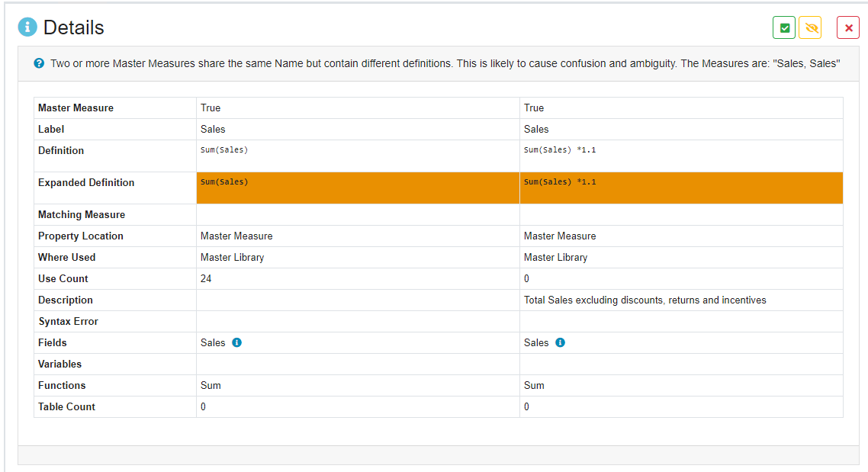Click the Definition value Sum(Sales) *1.1
Screen dimensions: 868x472
pos(560,150)
